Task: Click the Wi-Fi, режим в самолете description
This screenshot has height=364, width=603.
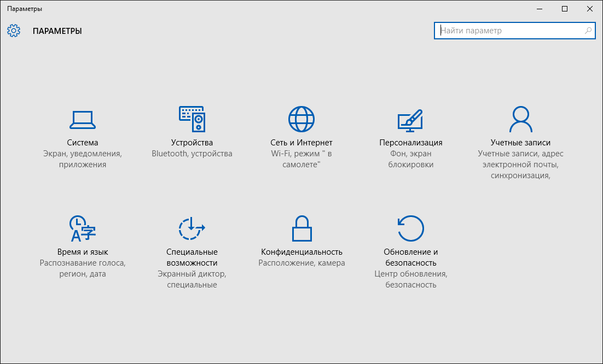Action: [301, 159]
